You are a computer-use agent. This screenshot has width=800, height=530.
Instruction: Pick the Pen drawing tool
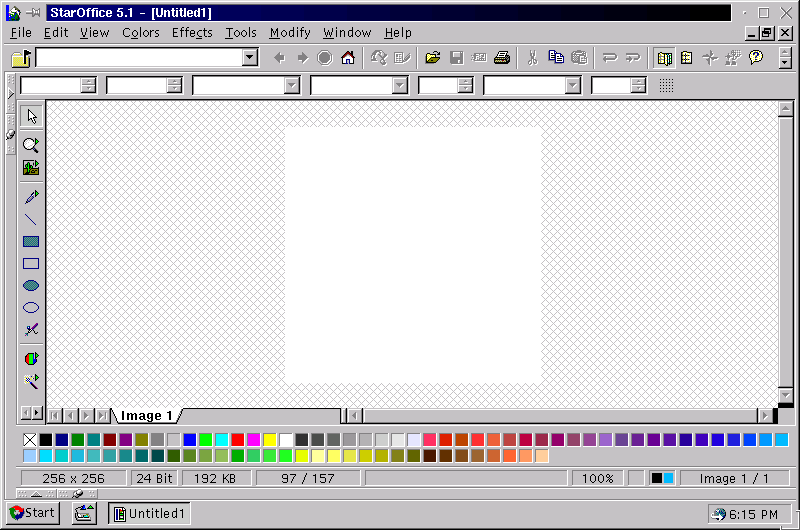tap(31, 197)
